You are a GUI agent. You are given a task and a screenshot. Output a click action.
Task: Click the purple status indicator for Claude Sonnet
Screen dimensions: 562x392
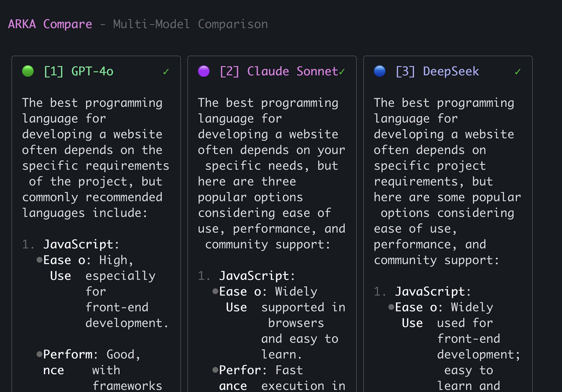[203, 71]
